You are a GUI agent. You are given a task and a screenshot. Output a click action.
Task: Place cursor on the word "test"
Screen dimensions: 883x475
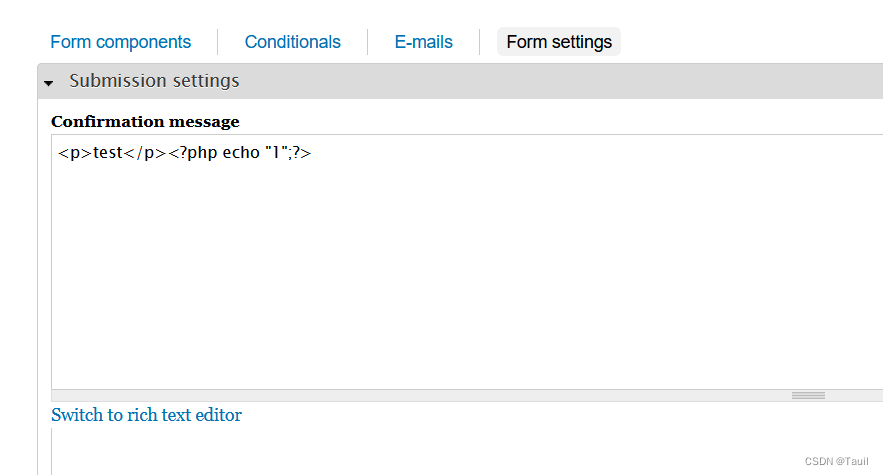(106, 154)
